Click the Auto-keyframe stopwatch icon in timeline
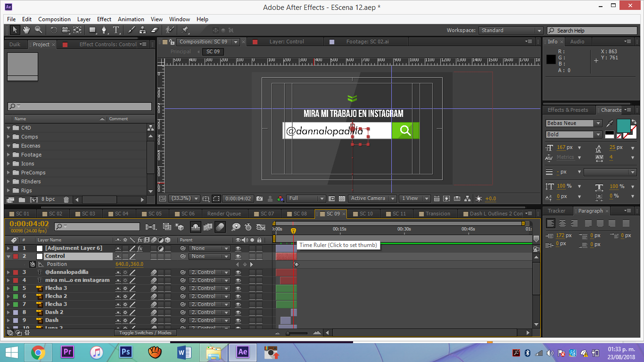The height and width of the screenshot is (362, 644). pos(248,227)
